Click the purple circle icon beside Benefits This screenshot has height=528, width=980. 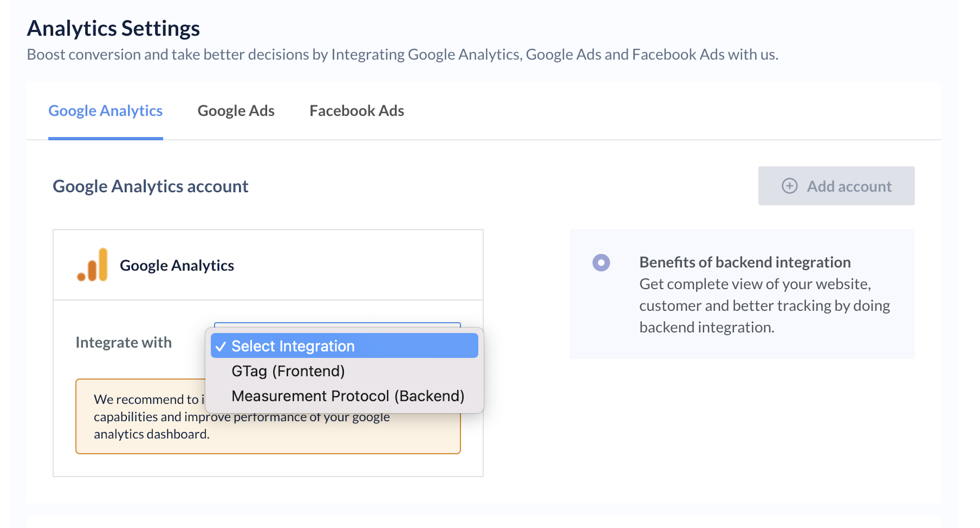pos(601,263)
